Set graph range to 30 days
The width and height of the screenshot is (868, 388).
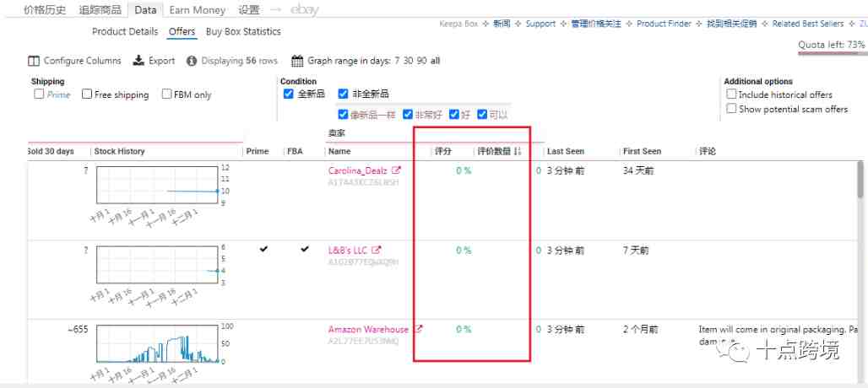408,61
